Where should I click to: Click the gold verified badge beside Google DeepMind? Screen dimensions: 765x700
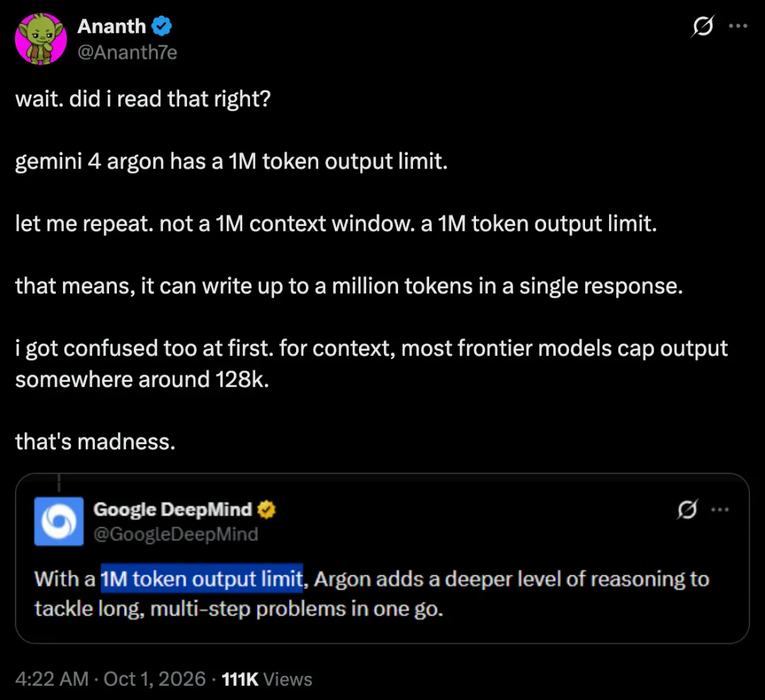click(x=266, y=509)
